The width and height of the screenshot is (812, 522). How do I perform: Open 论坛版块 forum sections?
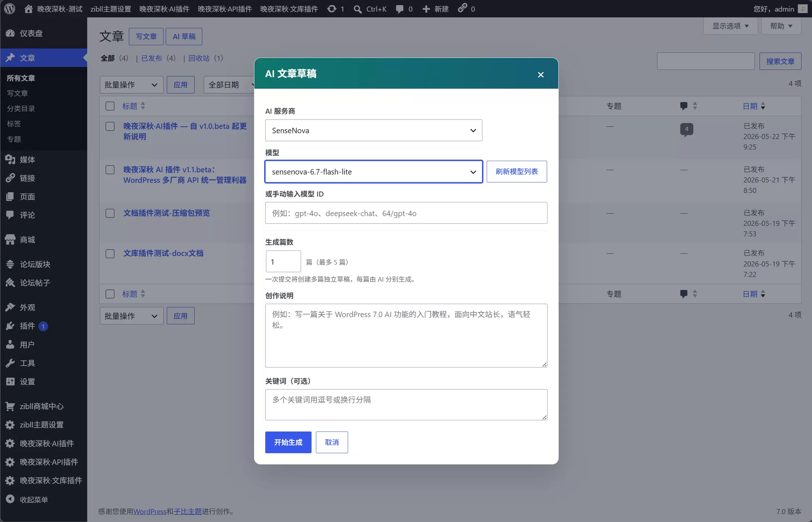pyautogui.click(x=43, y=264)
